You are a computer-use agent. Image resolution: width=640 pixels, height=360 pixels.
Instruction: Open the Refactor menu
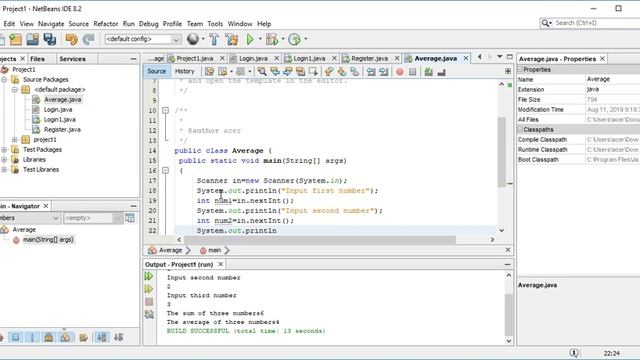click(106, 24)
